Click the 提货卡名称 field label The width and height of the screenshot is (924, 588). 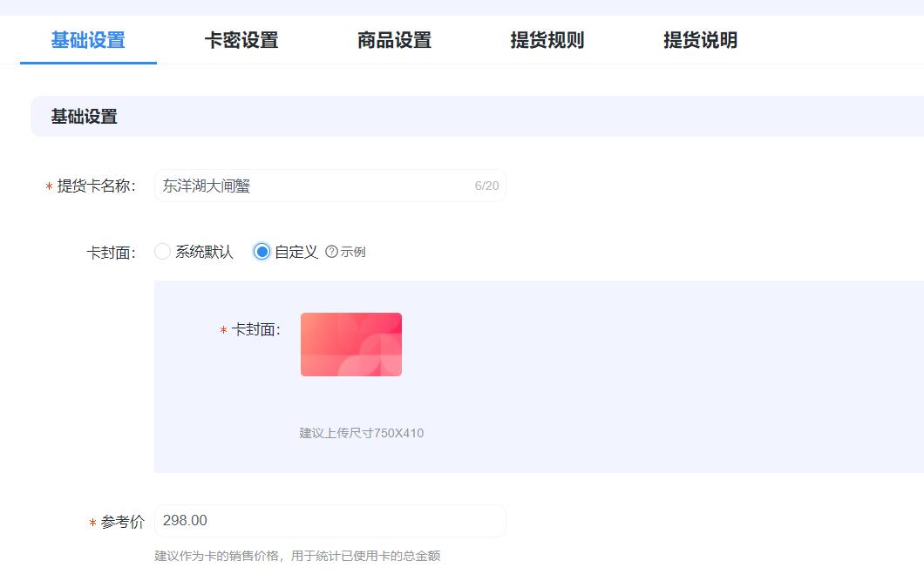click(x=96, y=186)
